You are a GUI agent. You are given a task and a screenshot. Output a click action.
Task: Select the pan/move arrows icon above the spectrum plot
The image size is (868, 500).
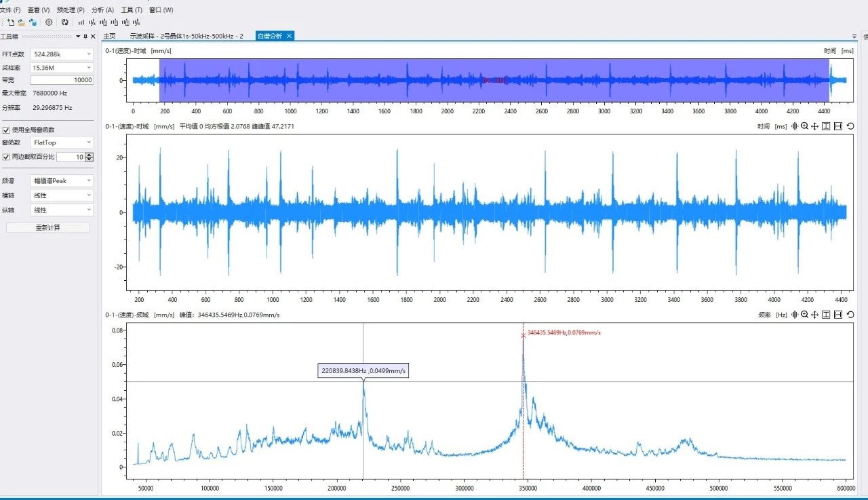point(815,315)
